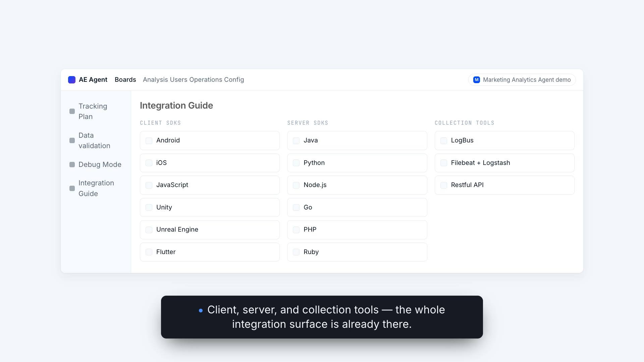Open the Marketing Analytics Agent demo selector

522,80
